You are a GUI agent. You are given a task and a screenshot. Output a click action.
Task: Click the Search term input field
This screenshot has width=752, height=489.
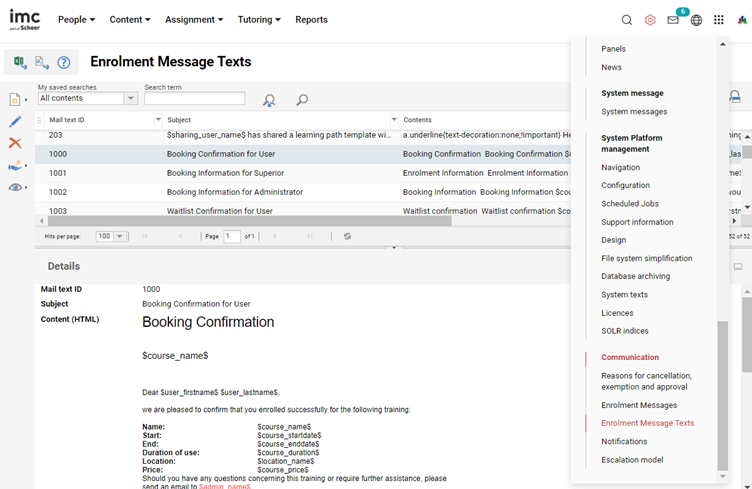194,99
